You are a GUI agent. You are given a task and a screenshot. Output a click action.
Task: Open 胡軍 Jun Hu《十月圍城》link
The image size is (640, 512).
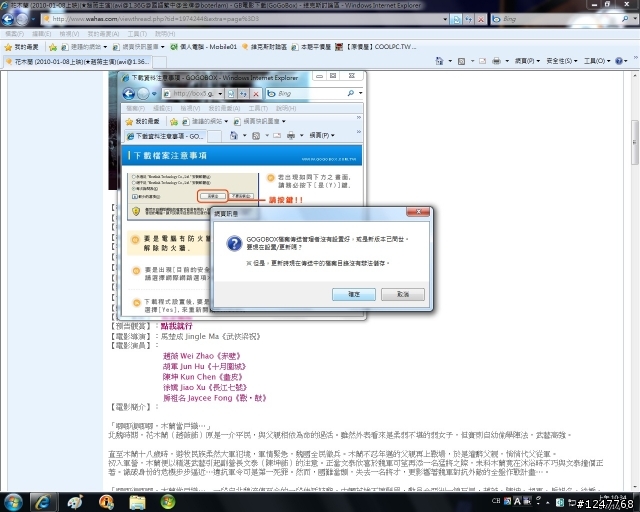coord(204,367)
